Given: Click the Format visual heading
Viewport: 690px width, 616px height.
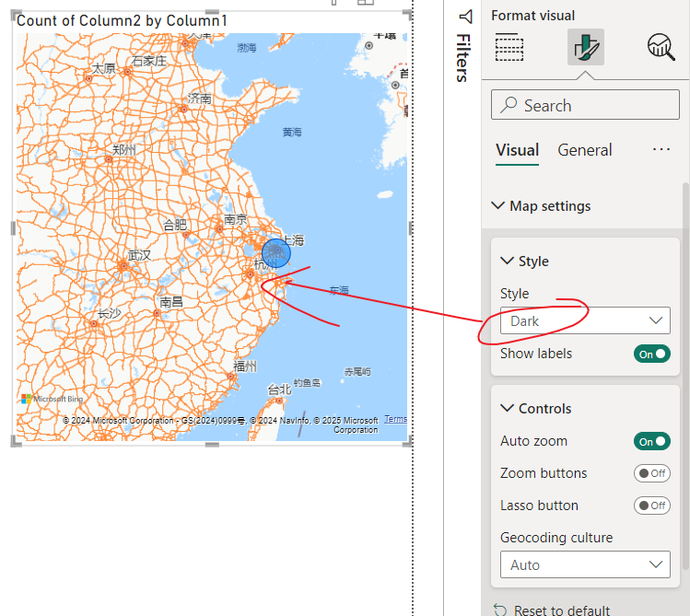Looking at the screenshot, I should (532, 16).
